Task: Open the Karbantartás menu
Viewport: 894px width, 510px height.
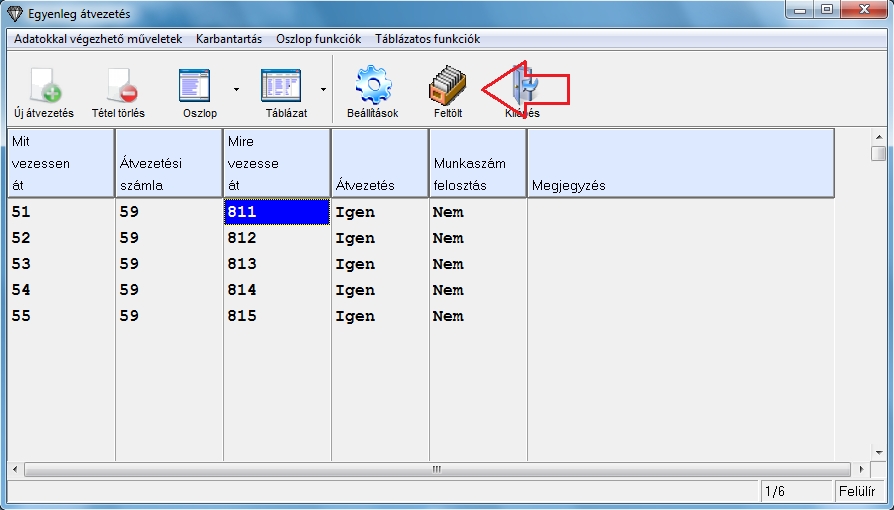Action: (x=229, y=39)
